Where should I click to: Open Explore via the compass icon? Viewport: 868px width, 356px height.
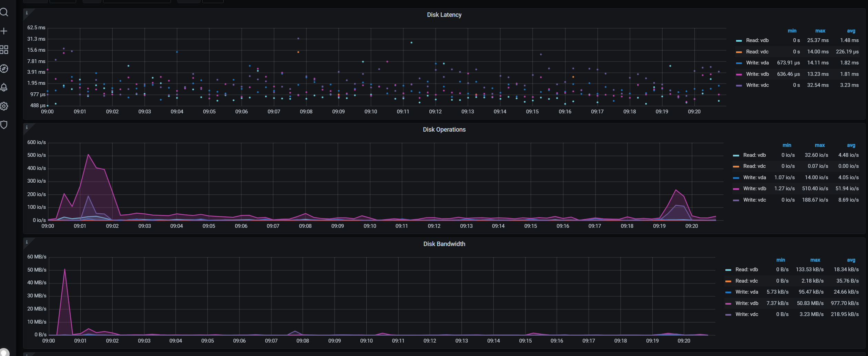(4, 69)
